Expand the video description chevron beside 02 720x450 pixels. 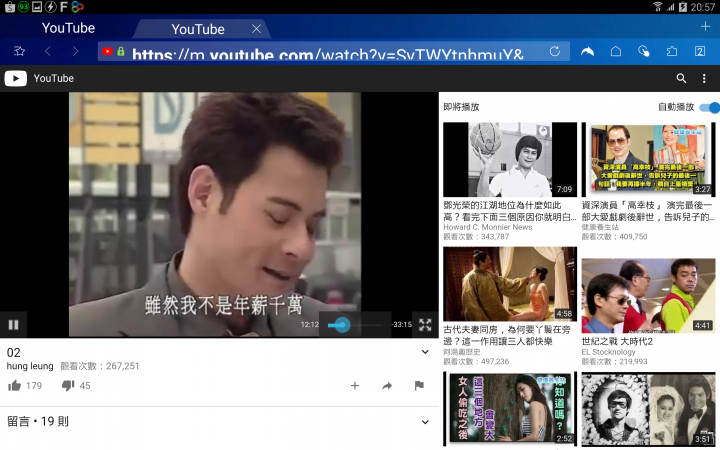(x=425, y=352)
